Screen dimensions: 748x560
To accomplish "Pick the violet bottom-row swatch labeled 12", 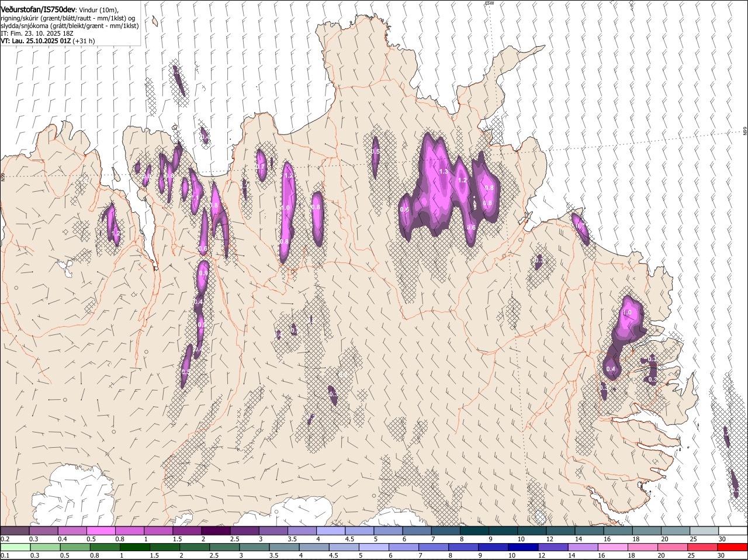I will click(x=553, y=547).
